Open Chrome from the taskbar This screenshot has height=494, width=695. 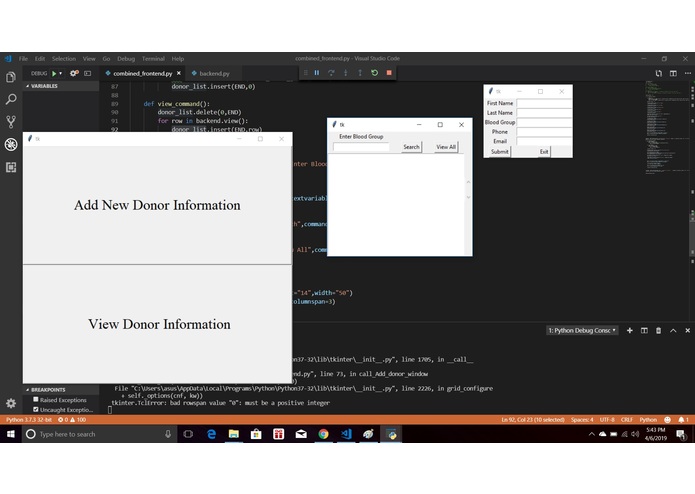coord(324,434)
